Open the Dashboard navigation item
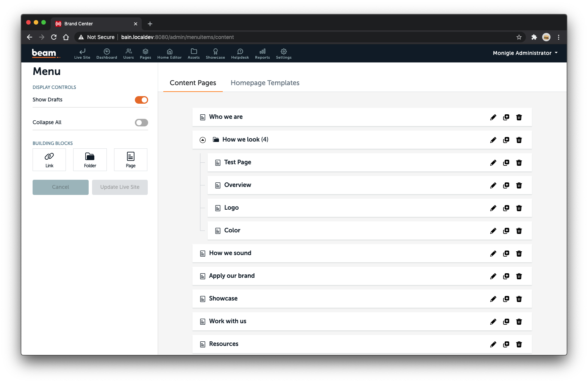The image size is (588, 383). (107, 54)
